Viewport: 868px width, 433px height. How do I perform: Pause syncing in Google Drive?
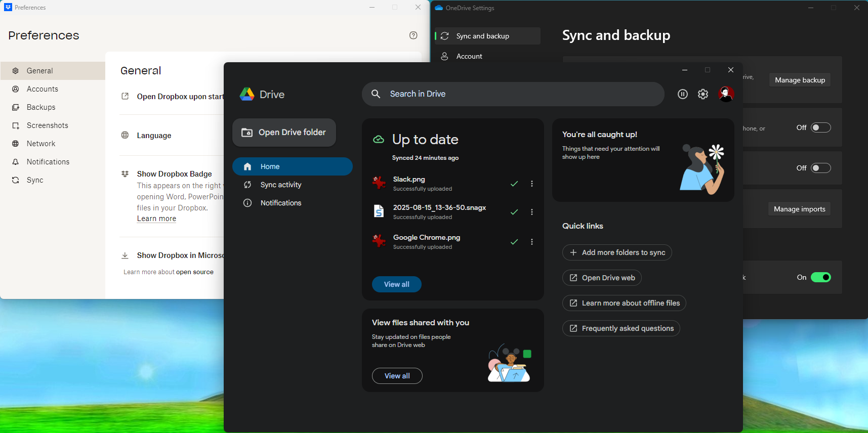pos(682,94)
